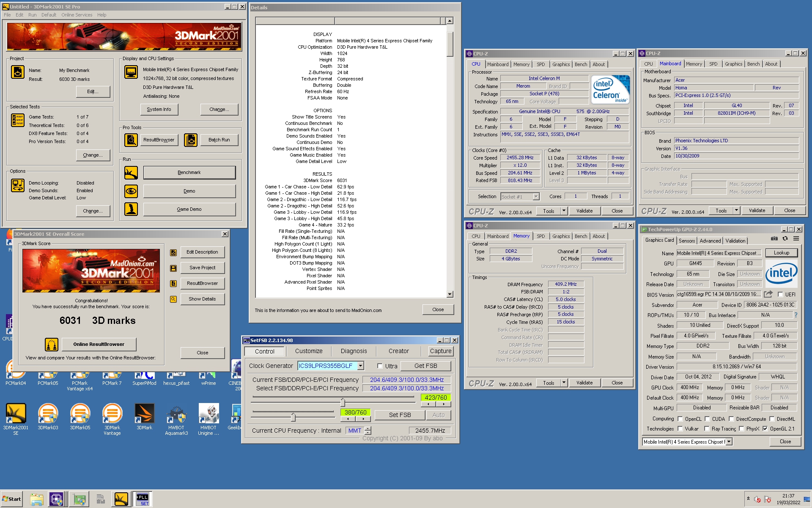Screen dimensions: 812x508
Task: Switch to the Sensors tab in GPU-Z
Action: coord(687,241)
